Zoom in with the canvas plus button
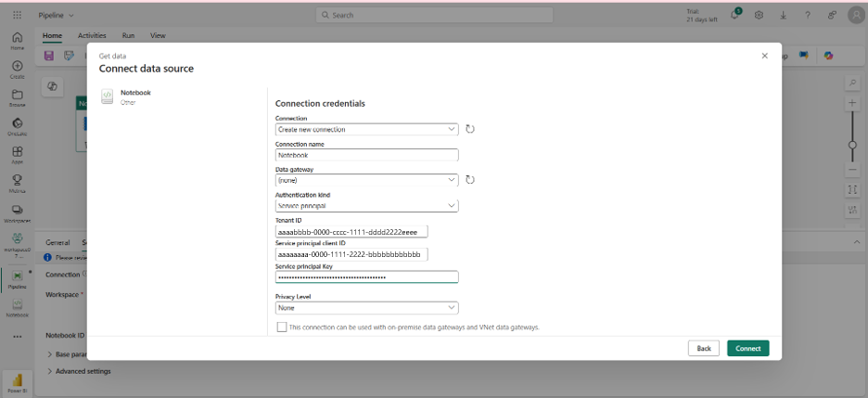This screenshot has height=398, width=868. coord(852,103)
